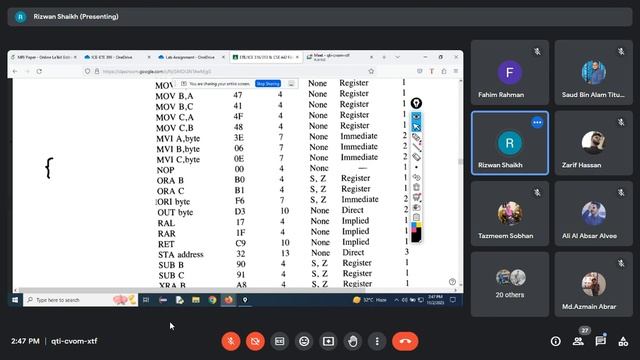The width and height of the screenshot is (640, 360).
Task: Toggle the eye icon in annotation toolbar
Action: [416, 117]
